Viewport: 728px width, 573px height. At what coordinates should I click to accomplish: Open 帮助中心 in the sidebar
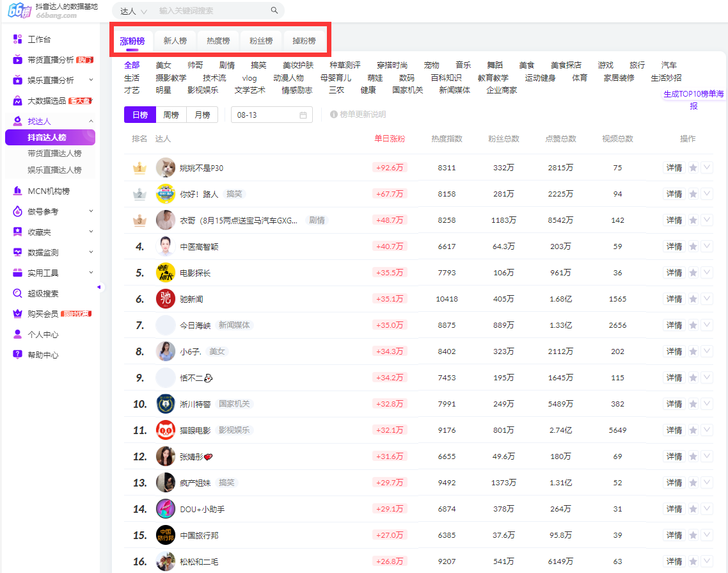(43, 355)
